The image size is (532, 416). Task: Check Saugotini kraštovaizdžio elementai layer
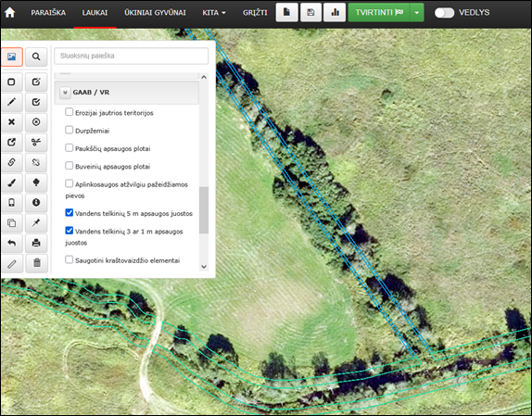pos(70,259)
